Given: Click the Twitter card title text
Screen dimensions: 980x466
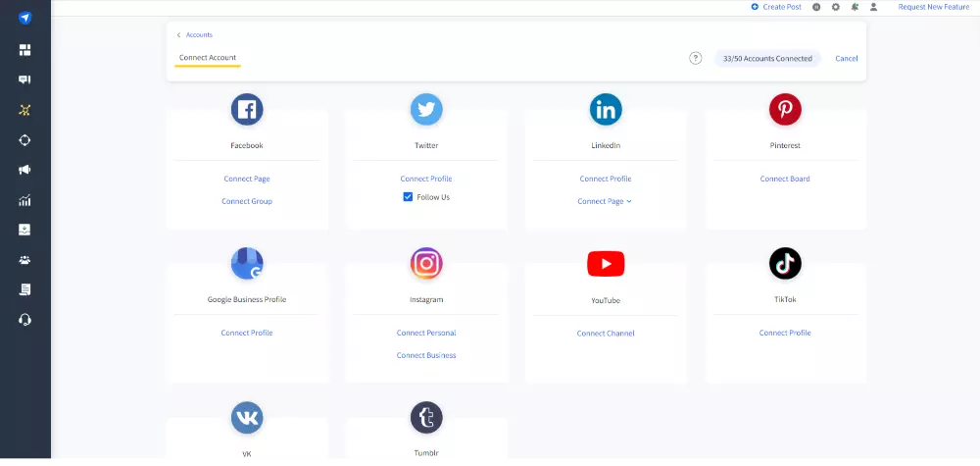Looking at the screenshot, I should [x=426, y=146].
